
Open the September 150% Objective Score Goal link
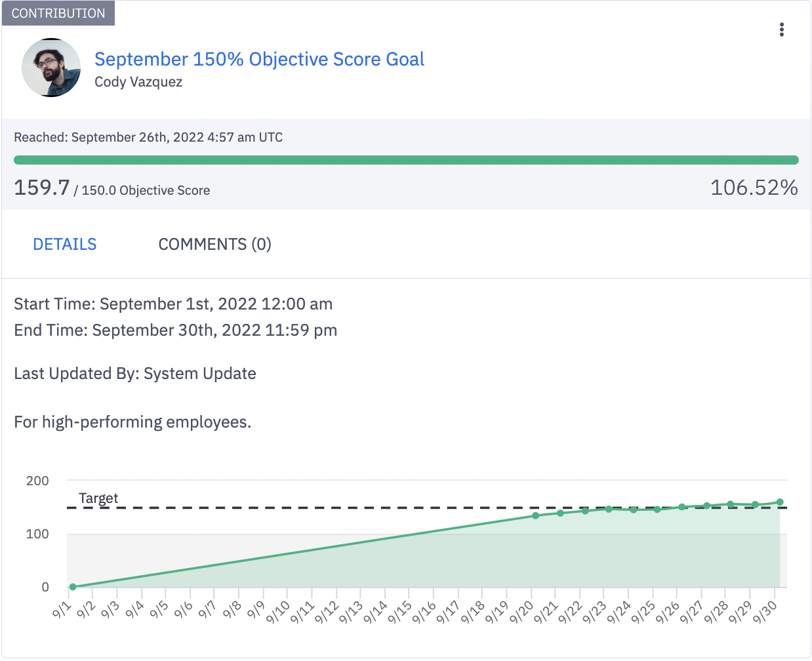coord(259,59)
